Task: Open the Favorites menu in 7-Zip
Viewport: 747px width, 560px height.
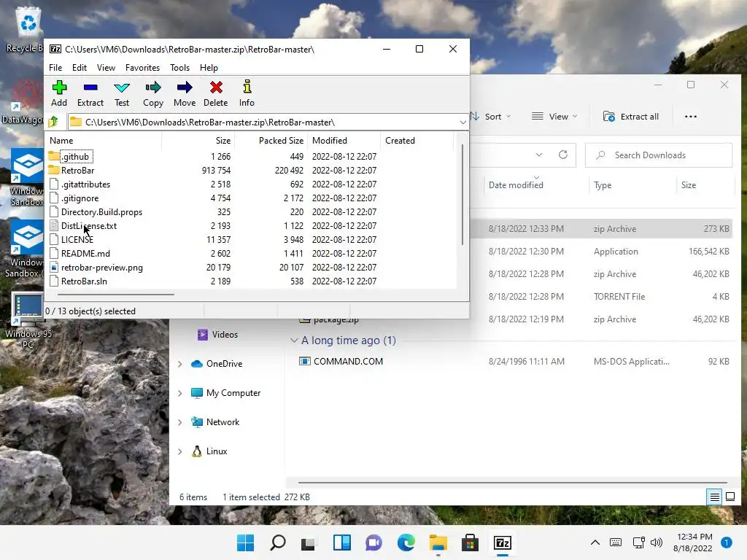Action: [x=142, y=68]
